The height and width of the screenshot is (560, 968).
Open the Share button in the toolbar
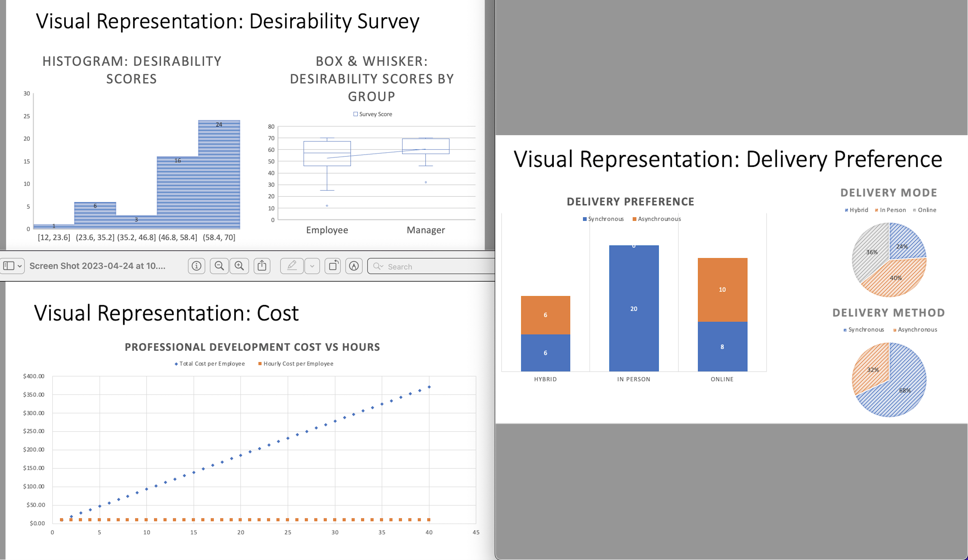click(262, 266)
